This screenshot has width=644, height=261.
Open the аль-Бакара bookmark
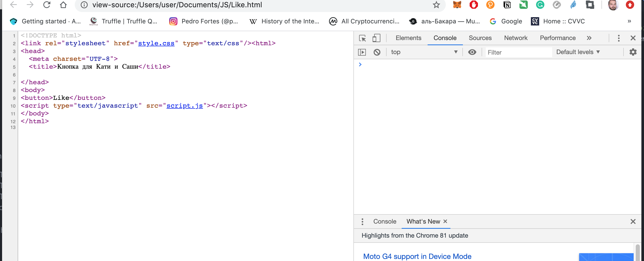coord(444,21)
